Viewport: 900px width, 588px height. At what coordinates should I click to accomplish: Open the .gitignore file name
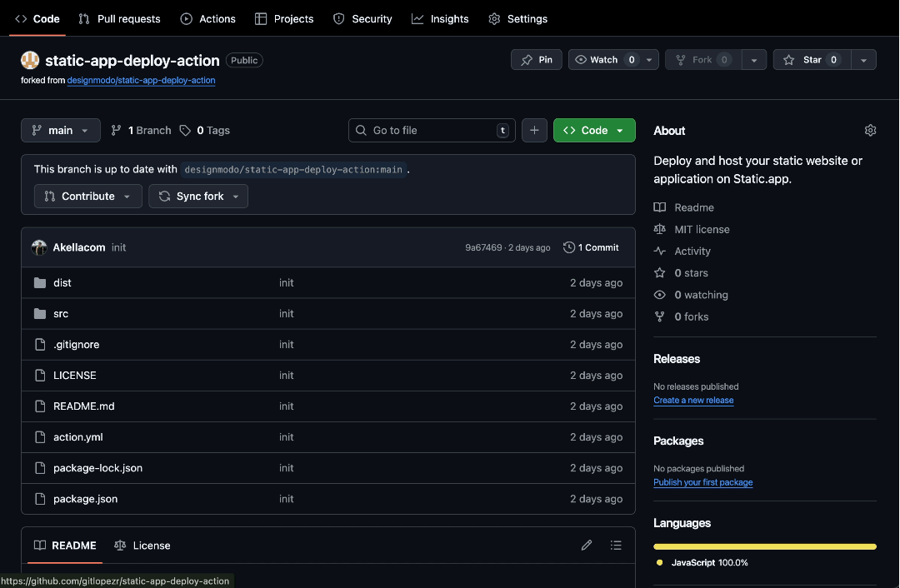tap(77, 344)
